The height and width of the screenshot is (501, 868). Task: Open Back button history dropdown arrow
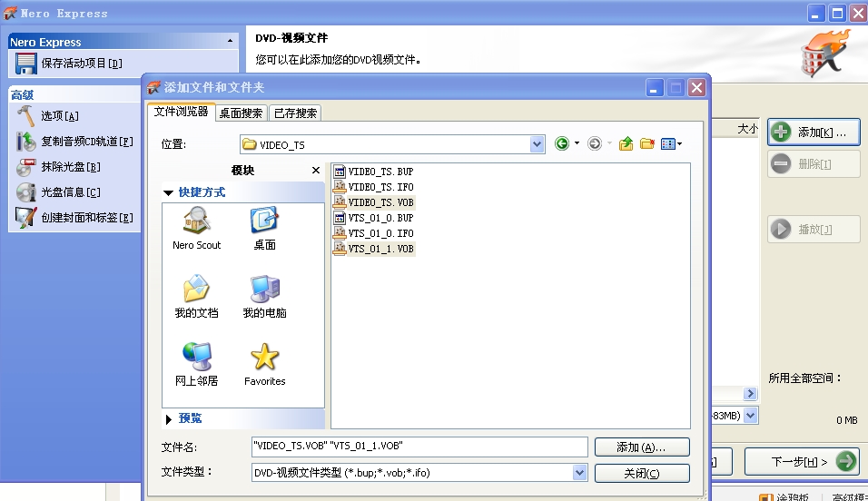click(x=577, y=144)
